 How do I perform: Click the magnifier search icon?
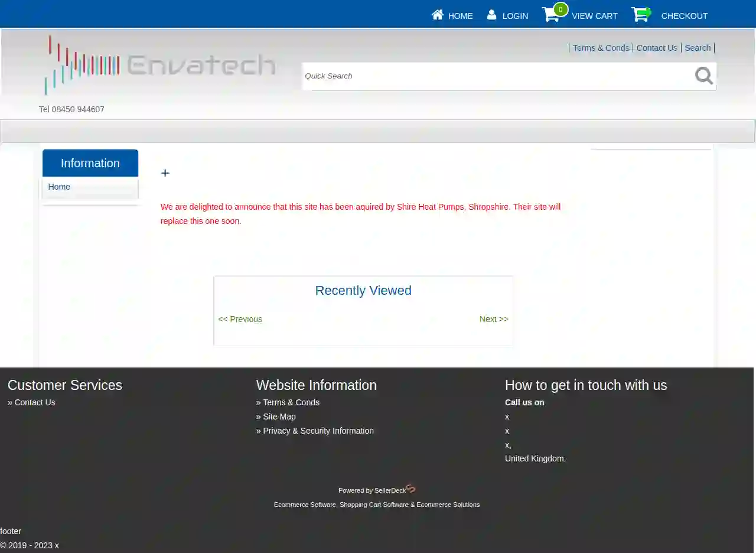(703, 76)
